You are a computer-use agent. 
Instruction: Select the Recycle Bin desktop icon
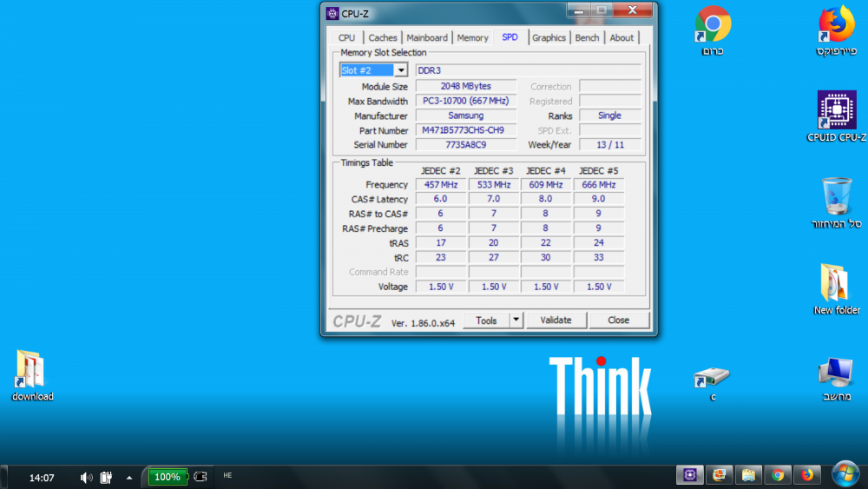point(837,202)
